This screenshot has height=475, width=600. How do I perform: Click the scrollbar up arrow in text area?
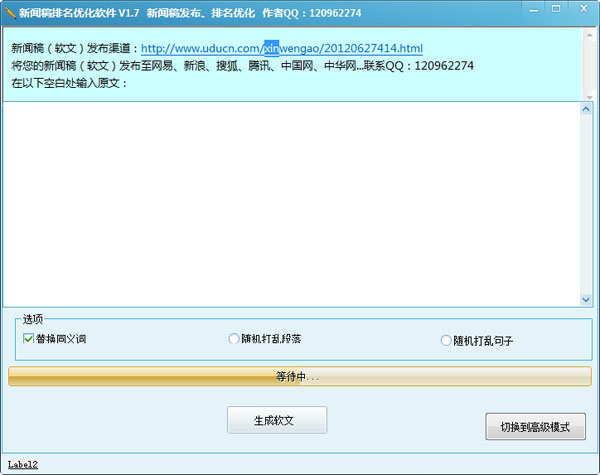587,109
